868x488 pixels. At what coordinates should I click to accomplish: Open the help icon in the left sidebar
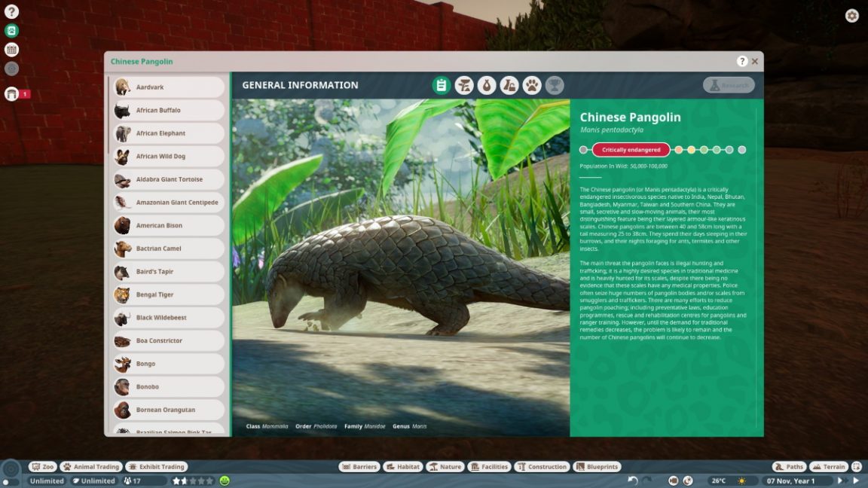coord(11,11)
